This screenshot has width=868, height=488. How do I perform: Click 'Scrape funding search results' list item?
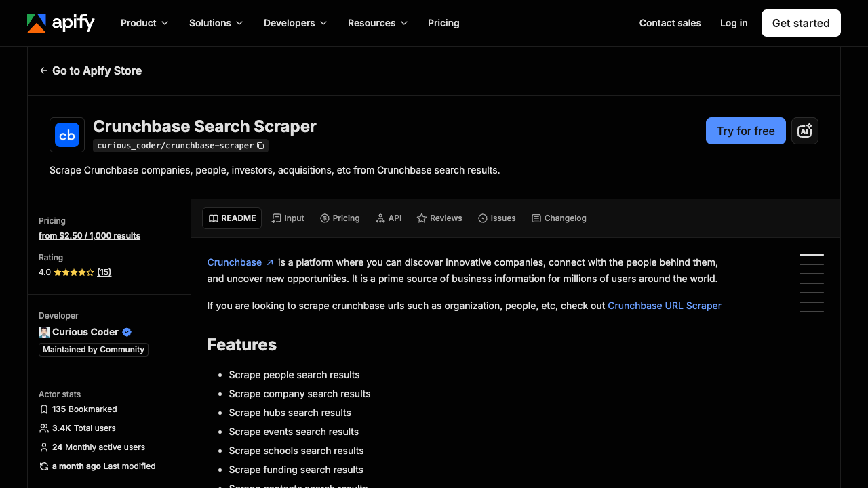click(296, 470)
